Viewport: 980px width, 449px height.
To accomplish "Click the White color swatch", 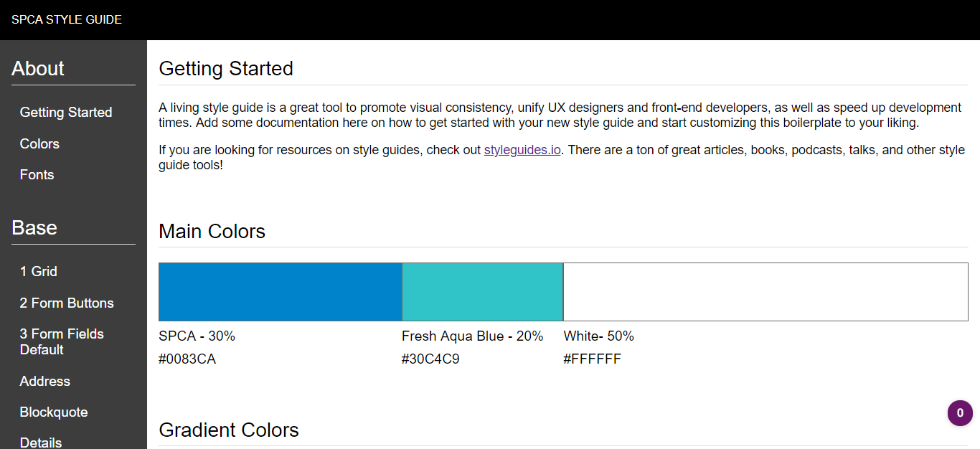I will (x=765, y=292).
